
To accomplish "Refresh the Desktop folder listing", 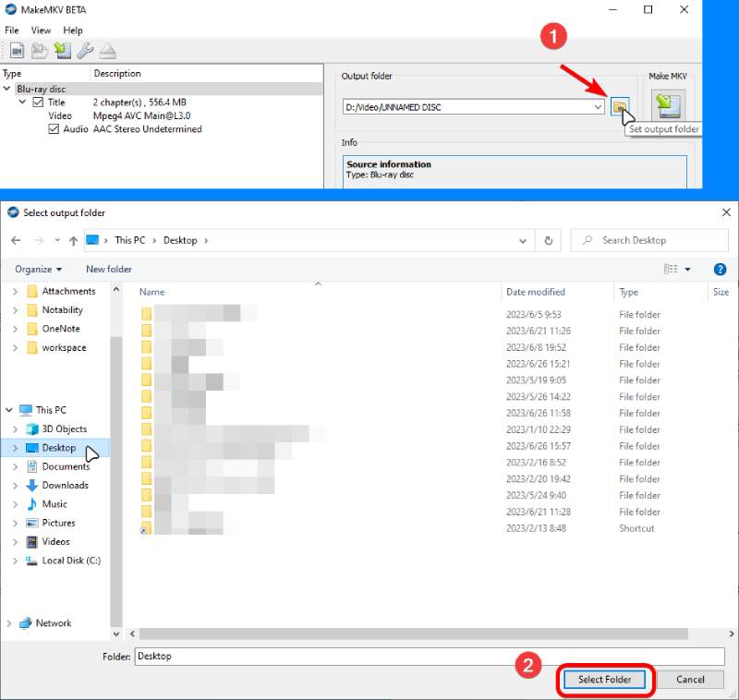I will tap(548, 241).
